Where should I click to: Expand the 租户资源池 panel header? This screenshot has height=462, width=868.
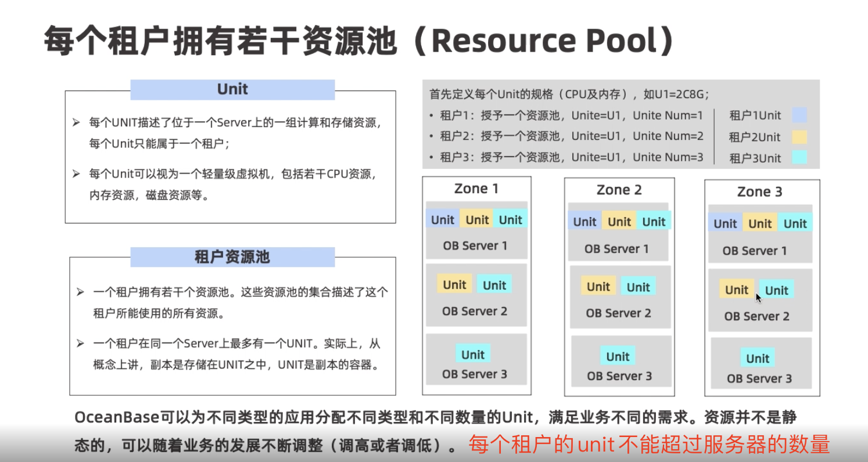233,257
